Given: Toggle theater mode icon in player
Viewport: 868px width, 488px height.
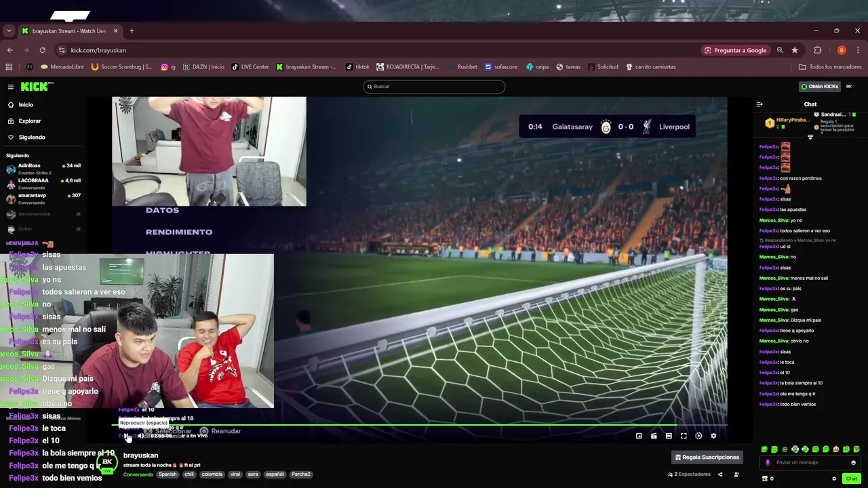Looking at the screenshot, I should coord(669,436).
